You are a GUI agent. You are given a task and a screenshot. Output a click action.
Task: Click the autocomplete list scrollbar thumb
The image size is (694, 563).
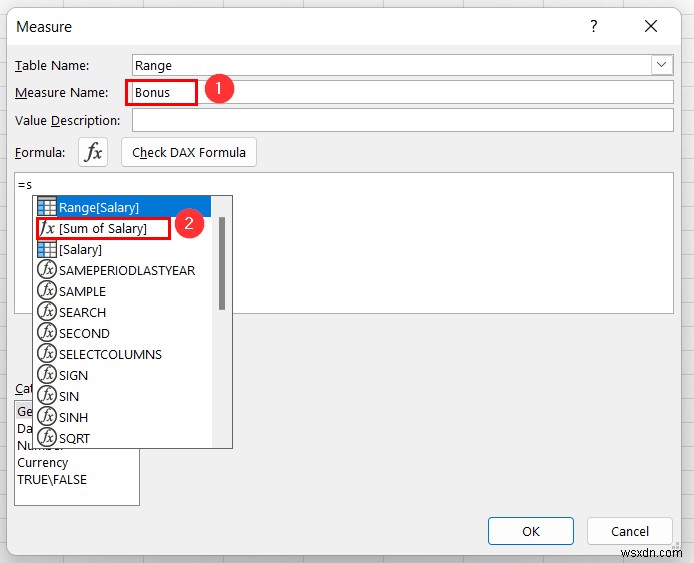[222, 263]
